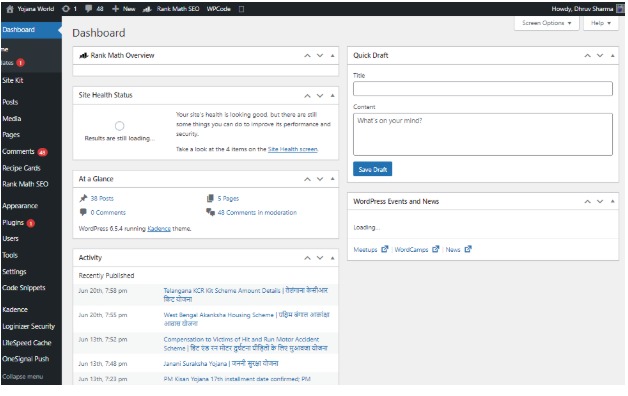
Task: Open the 38 Posts link
Action: click(102, 198)
